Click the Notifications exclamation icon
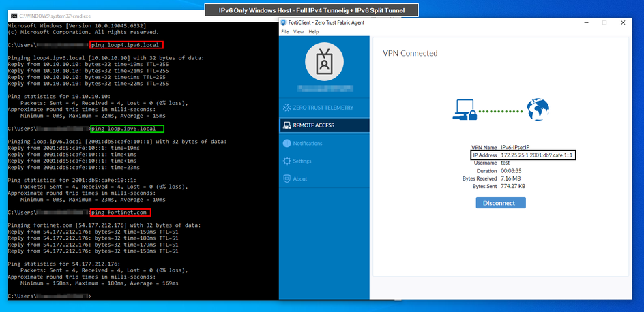The width and height of the screenshot is (644, 312). [x=287, y=144]
